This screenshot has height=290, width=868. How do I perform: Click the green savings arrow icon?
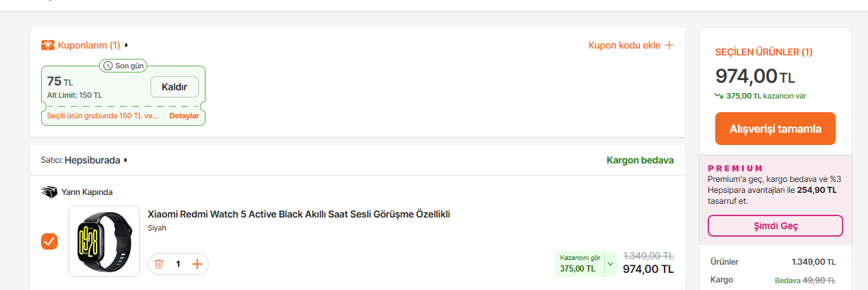coord(719,96)
